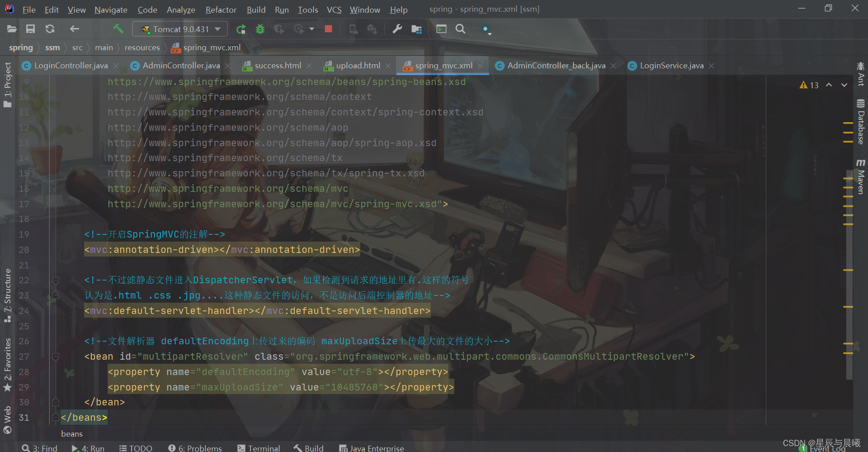Open the VCS menu

pos(334,10)
